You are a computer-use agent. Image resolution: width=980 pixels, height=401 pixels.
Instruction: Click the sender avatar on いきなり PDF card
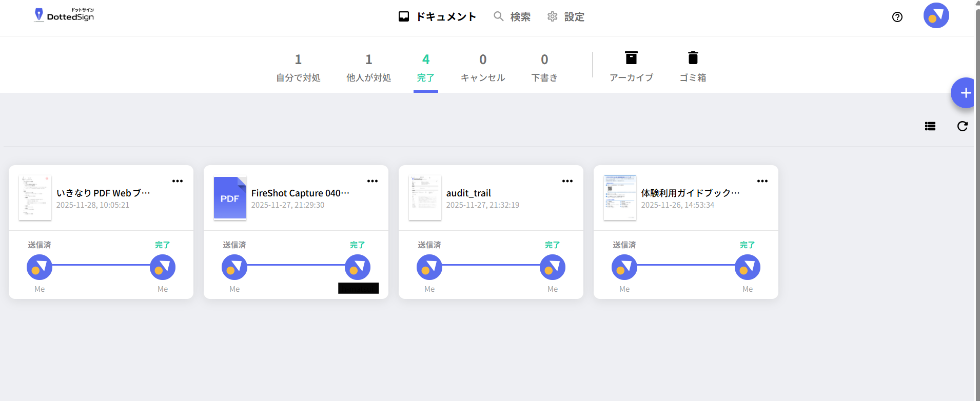click(40, 267)
